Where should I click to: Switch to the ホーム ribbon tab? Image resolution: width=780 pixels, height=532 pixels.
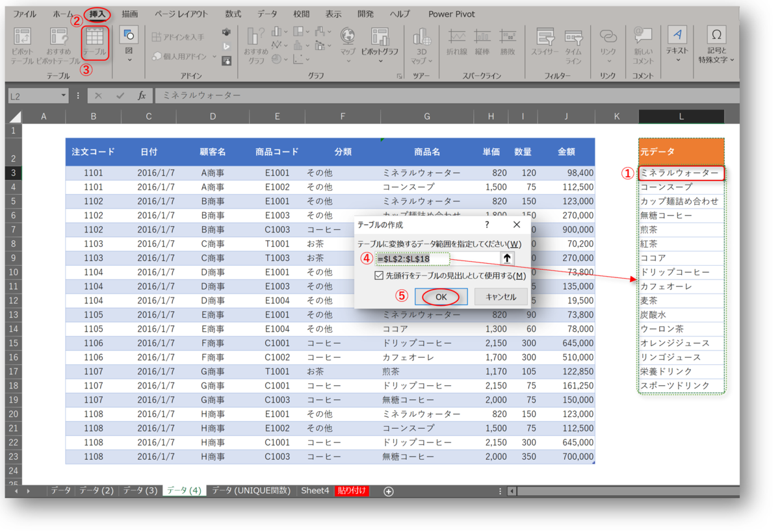pos(64,14)
